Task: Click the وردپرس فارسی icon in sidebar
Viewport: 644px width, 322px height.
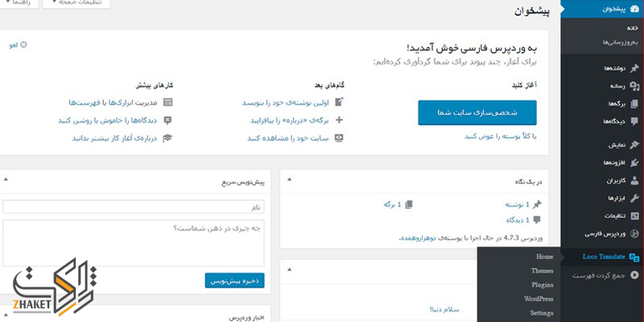Action: pyautogui.click(x=634, y=234)
